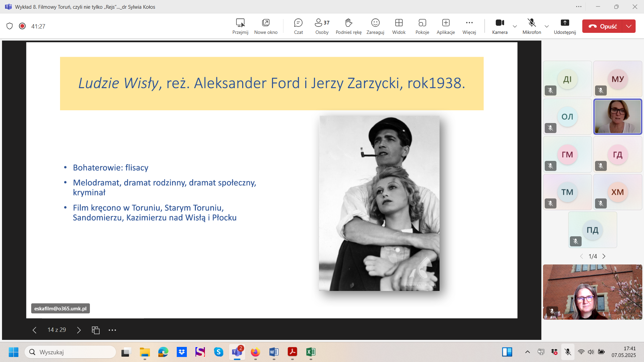Go to next slide arrow
Viewport: 644px width, 362px height.
coord(79,330)
